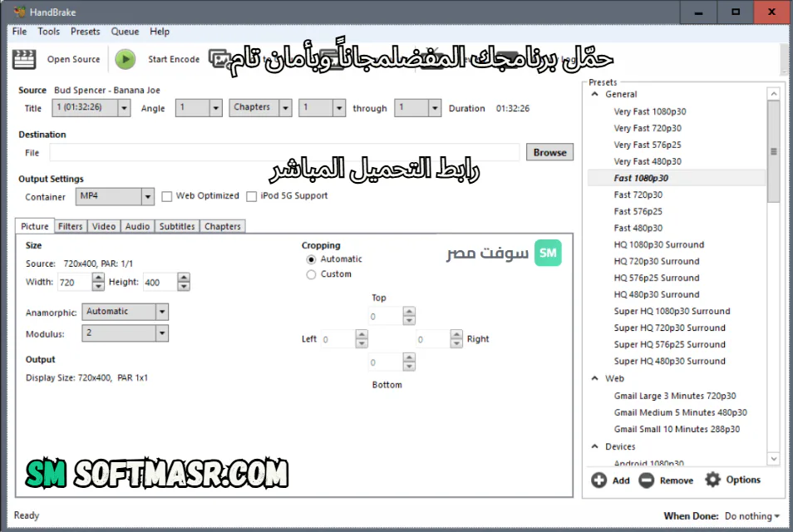
Task: Click the presets list scrollbar thumb
Action: point(773,151)
